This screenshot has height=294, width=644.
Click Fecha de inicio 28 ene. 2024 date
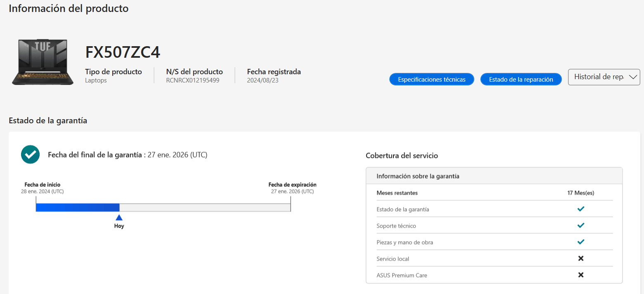(x=43, y=192)
